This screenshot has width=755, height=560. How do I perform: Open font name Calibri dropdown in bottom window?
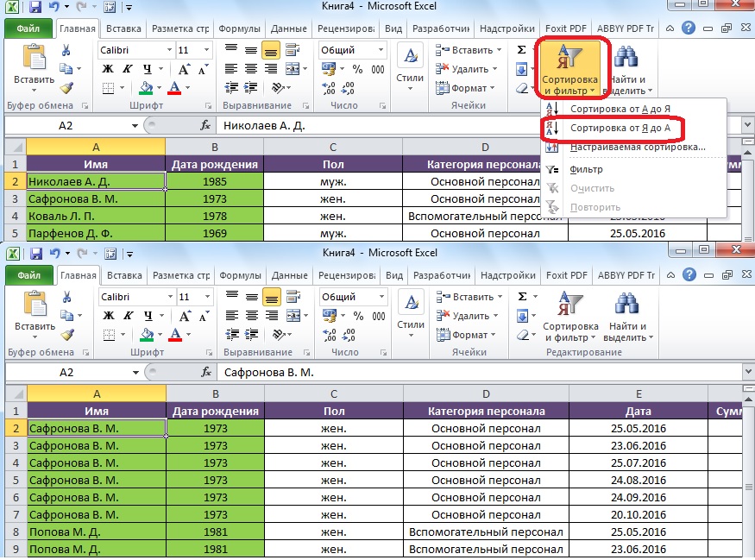(x=171, y=297)
